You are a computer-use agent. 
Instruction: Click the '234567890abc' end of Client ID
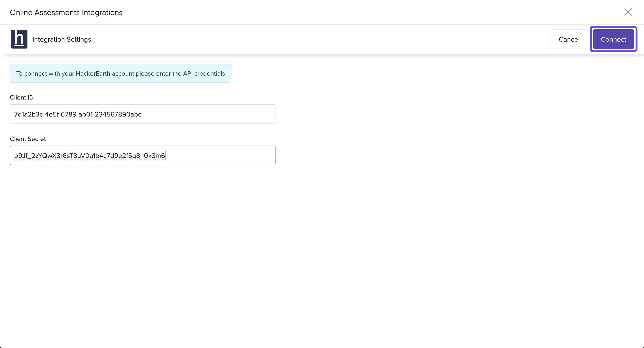point(118,114)
